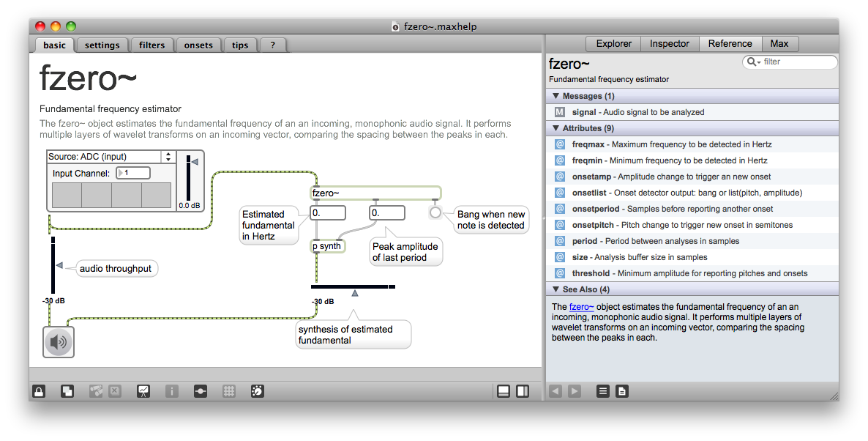
Task: Open the Source: ADC (input) dropdown
Action: coord(111,157)
